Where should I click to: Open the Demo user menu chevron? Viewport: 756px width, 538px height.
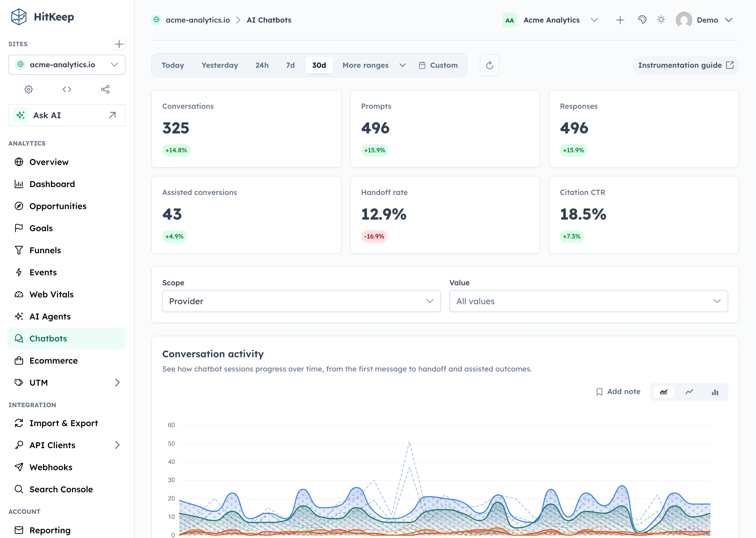pos(728,20)
